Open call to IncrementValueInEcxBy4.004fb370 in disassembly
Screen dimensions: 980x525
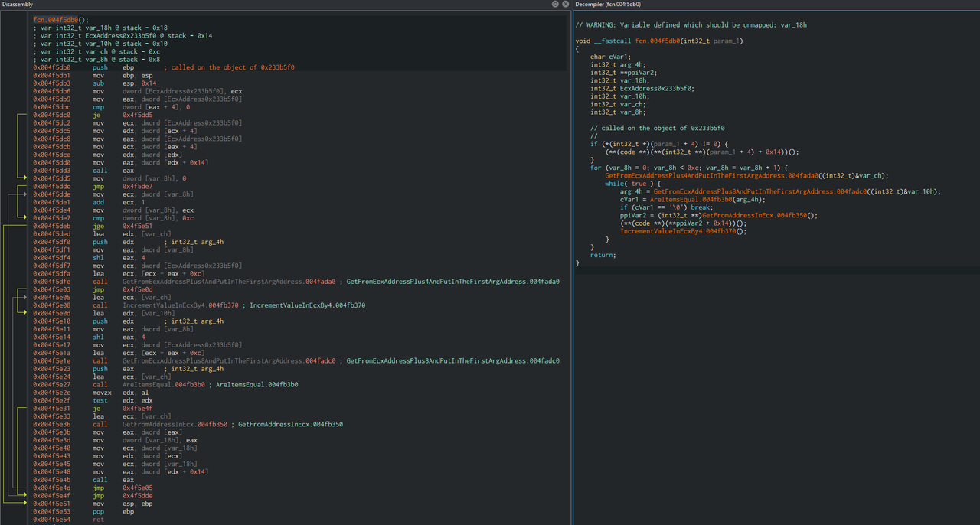(180, 305)
